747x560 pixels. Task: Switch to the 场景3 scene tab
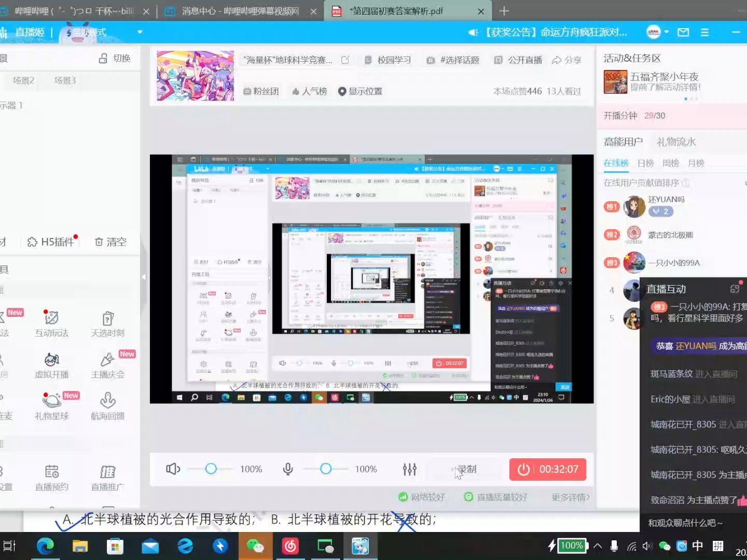[65, 80]
